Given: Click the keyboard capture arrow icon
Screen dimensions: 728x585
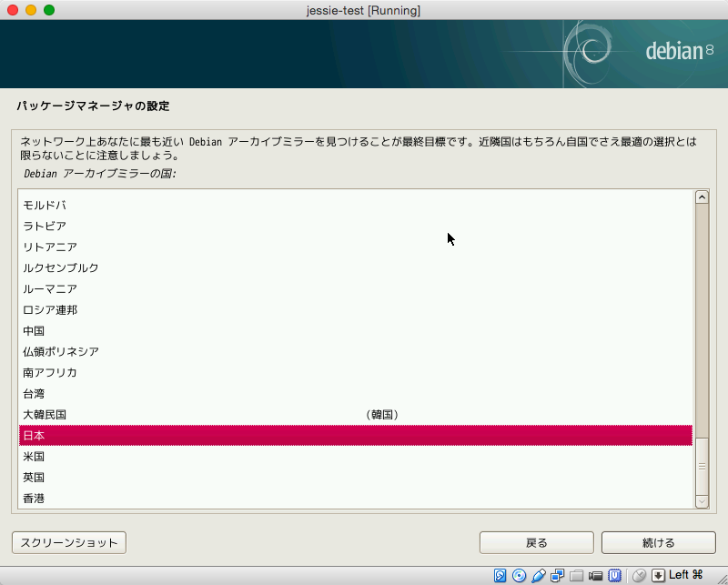Looking at the screenshot, I should click(658, 576).
